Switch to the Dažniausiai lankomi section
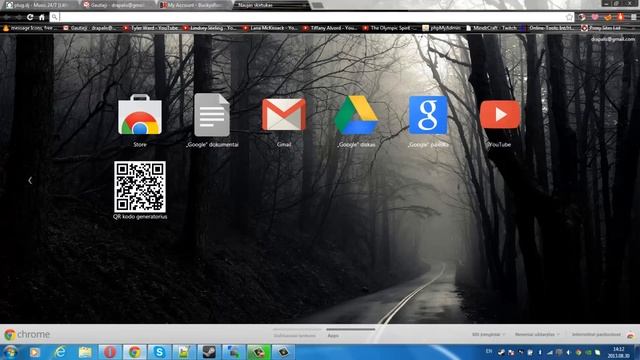Image resolution: width=640 pixels, height=360 pixels. (295, 336)
